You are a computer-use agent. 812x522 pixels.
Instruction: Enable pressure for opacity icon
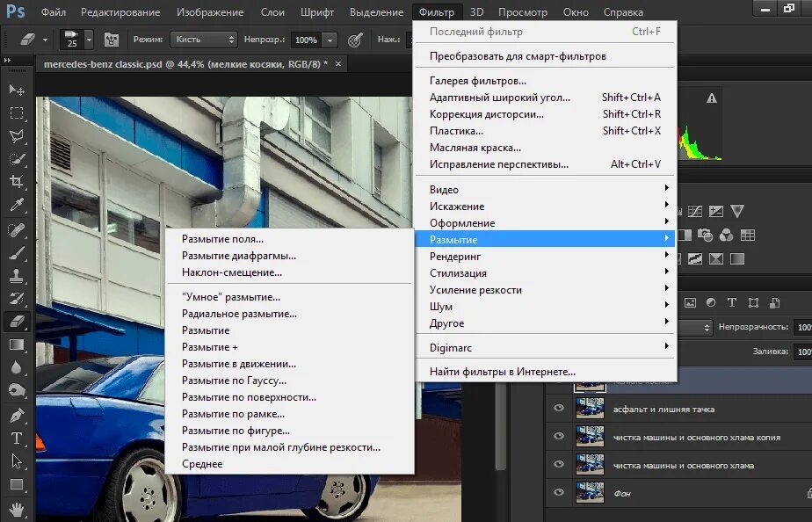(x=355, y=40)
